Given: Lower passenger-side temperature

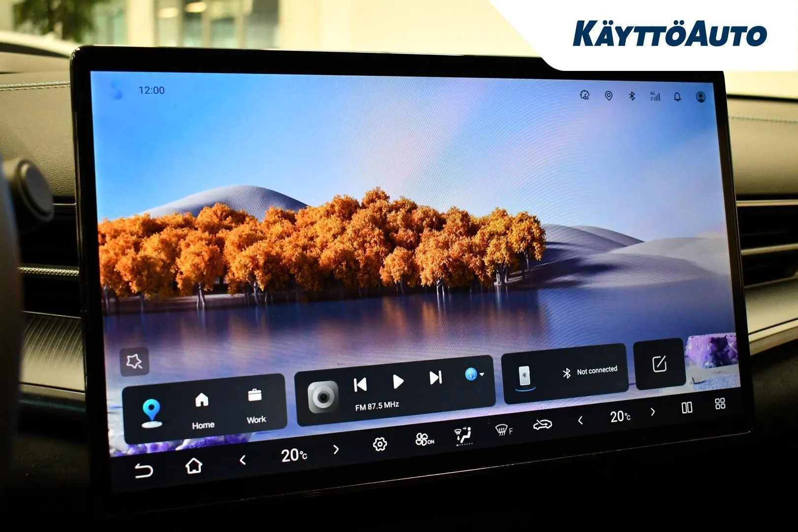Looking at the screenshot, I should tap(580, 420).
